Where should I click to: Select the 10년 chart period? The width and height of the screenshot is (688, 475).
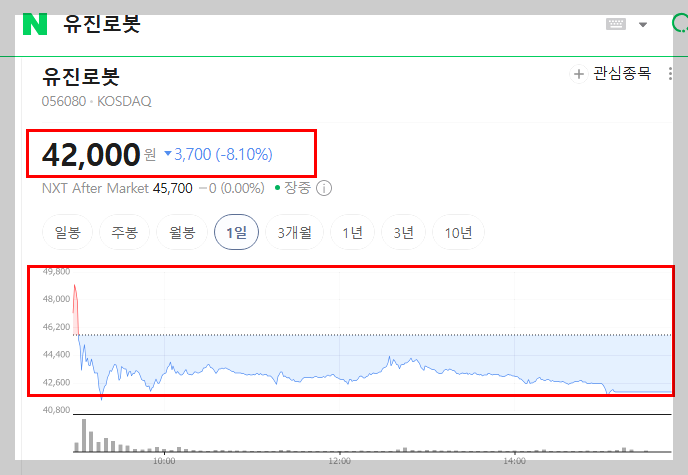[458, 232]
